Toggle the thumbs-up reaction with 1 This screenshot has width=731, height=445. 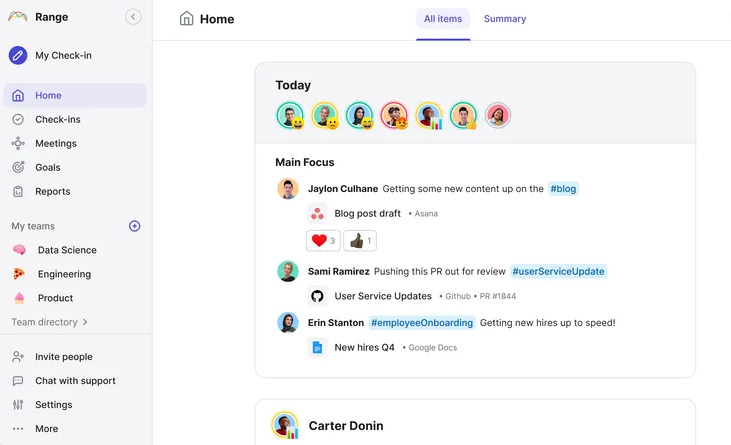tap(360, 241)
